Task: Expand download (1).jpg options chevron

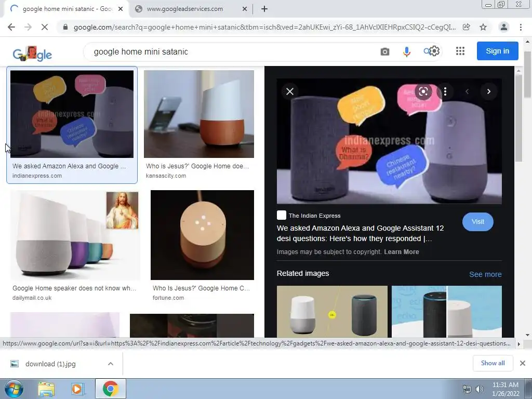Action: 110,364
